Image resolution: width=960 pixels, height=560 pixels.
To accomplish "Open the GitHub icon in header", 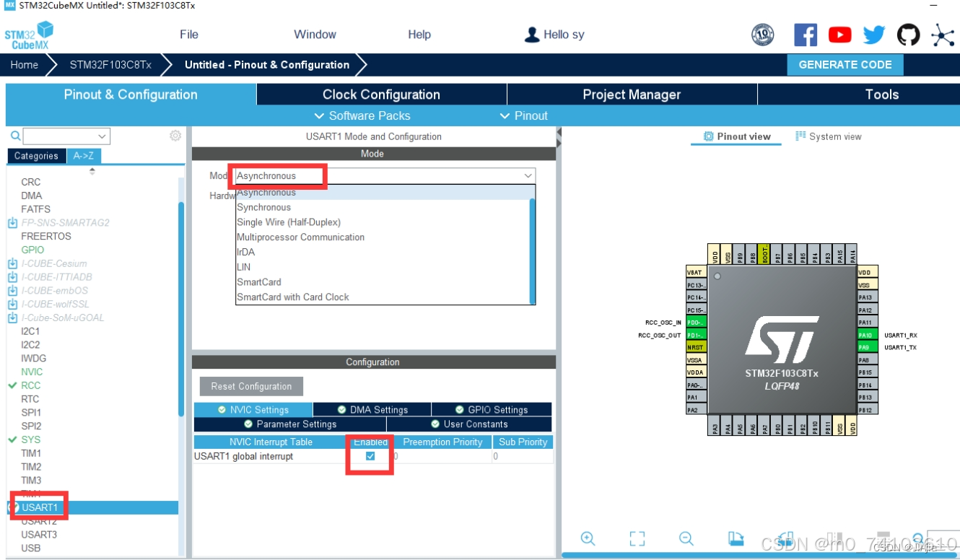I will [x=909, y=35].
